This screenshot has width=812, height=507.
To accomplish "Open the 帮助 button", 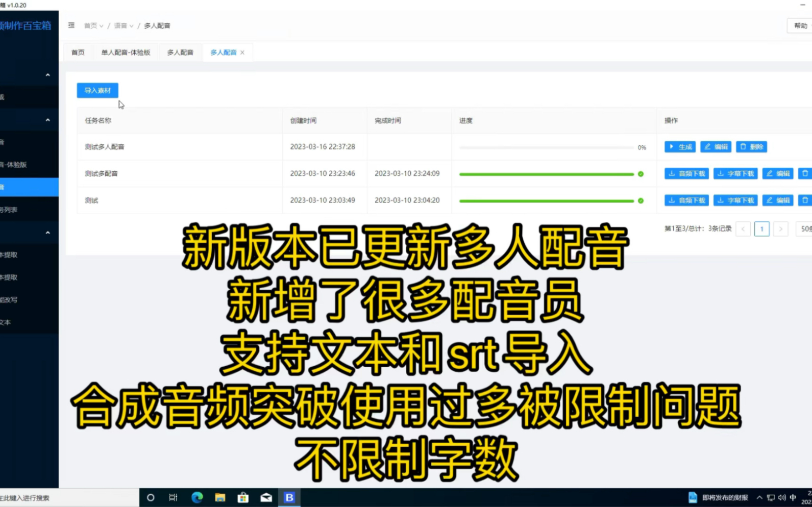I will point(800,26).
